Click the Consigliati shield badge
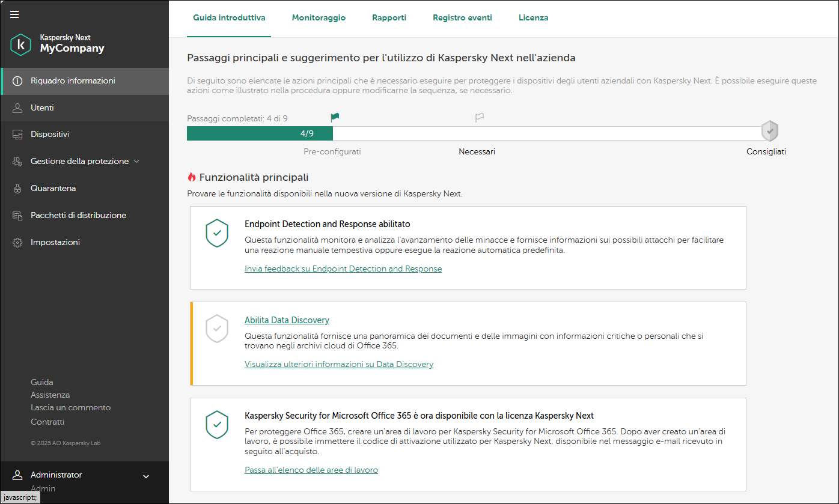This screenshot has width=839, height=504. 770,130
